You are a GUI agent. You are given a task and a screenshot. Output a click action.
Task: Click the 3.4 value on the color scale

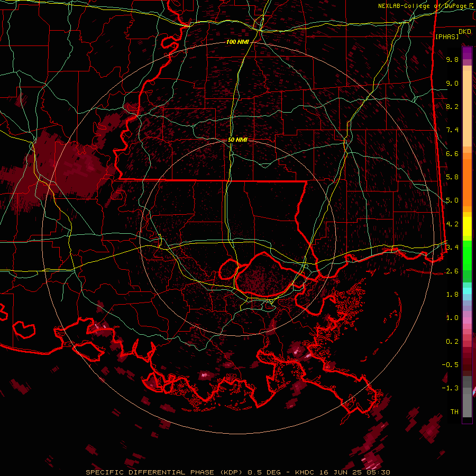coord(452,248)
